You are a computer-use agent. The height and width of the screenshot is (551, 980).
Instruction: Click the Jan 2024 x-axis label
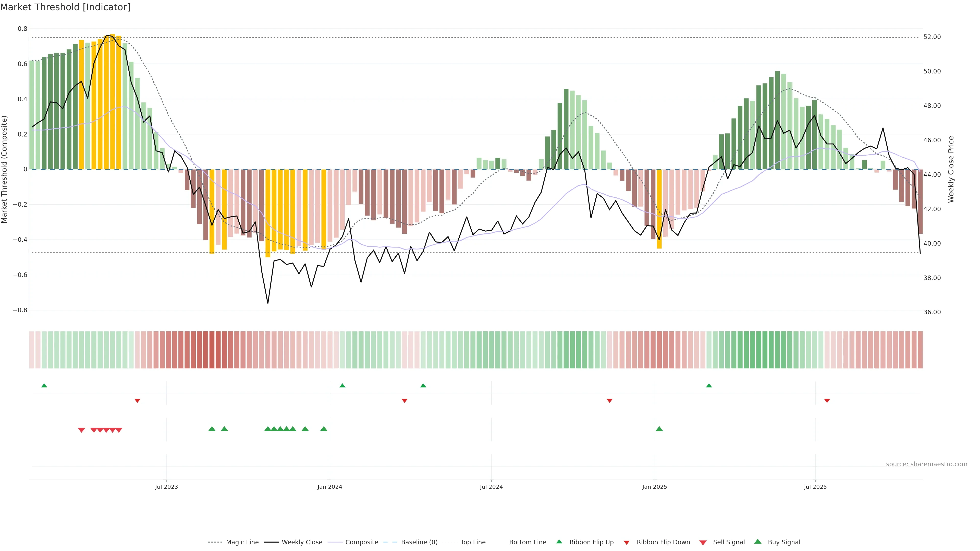coord(330,487)
